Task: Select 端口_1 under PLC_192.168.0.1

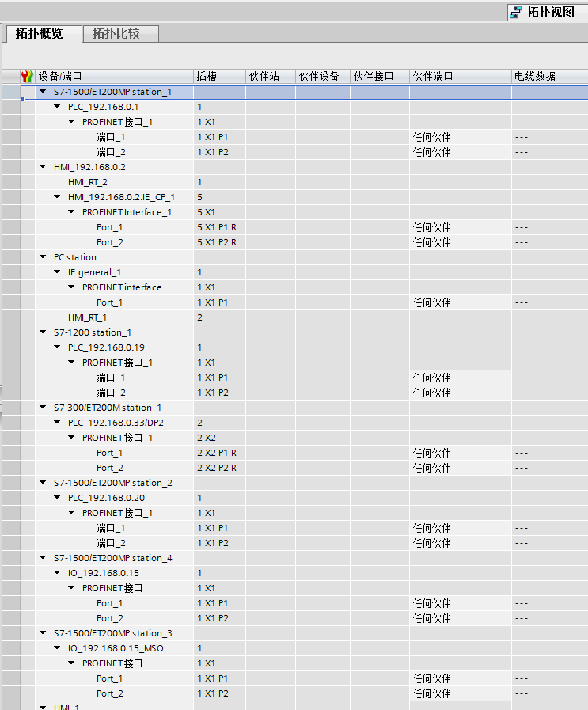Action: click(x=111, y=137)
